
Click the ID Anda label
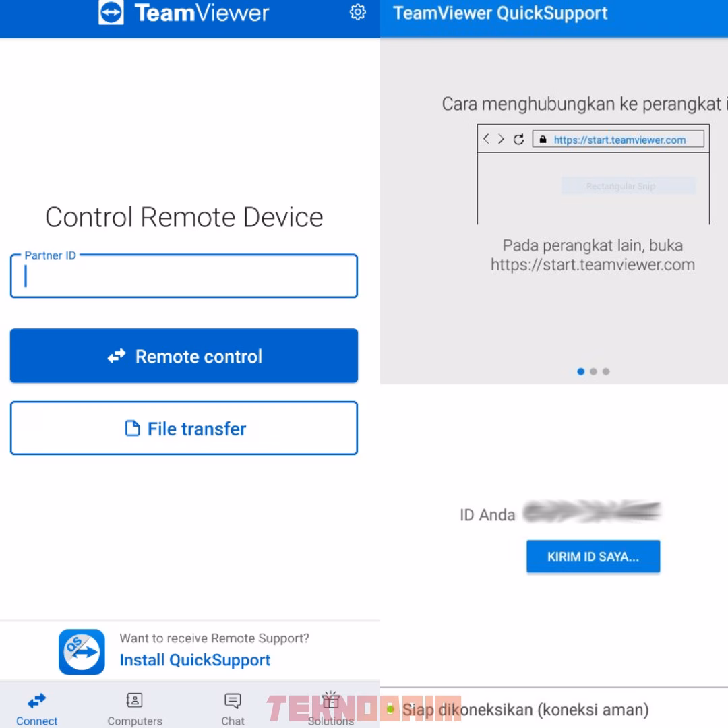click(x=487, y=515)
